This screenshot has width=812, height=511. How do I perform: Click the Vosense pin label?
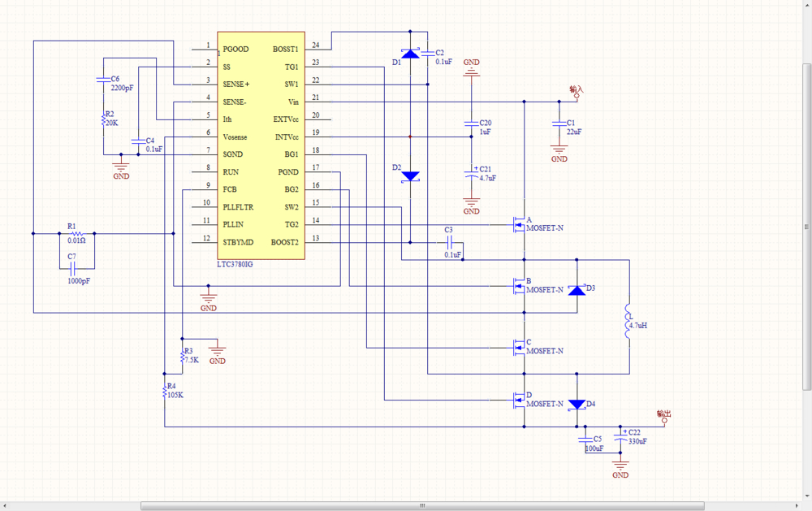pyautogui.click(x=235, y=137)
